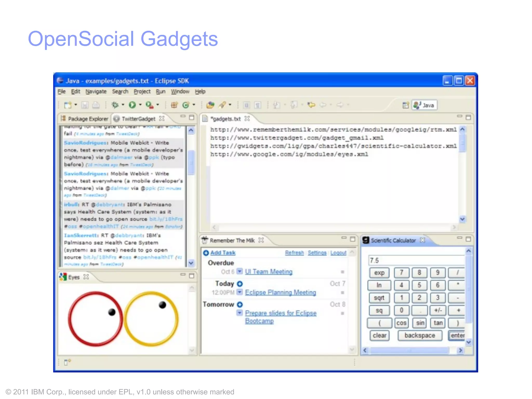Open the Window menu
532x399 pixels.
point(180,91)
